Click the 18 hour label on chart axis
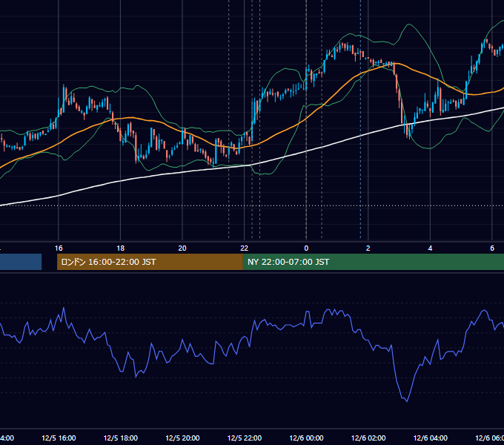The width and height of the screenshot is (504, 445). tap(121, 248)
